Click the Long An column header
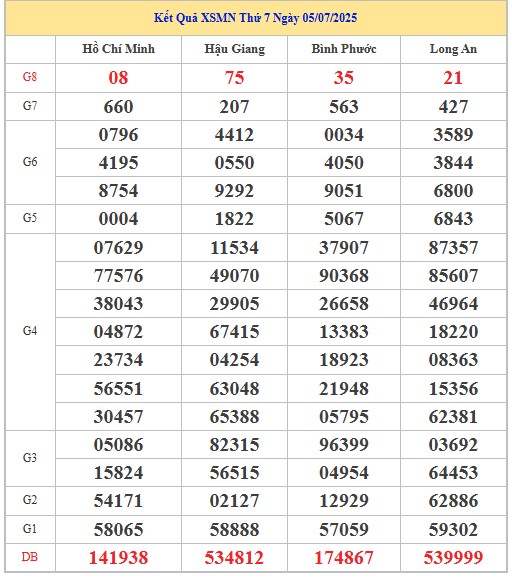Image resolution: width=512 pixels, height=578 pixels. (453, 49)
